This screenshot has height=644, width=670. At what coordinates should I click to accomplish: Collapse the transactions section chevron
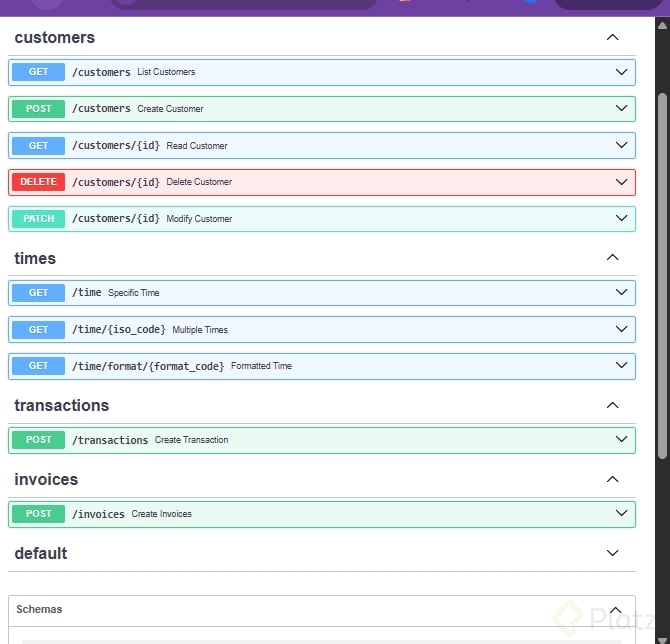pos(613,405)
